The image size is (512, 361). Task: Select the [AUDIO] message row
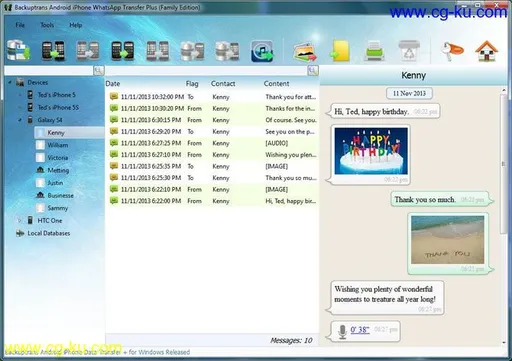[x=212, y=143]
